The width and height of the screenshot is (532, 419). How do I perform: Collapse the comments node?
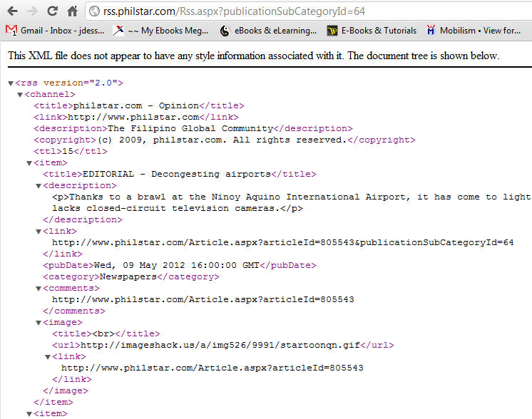coord(39,289)
